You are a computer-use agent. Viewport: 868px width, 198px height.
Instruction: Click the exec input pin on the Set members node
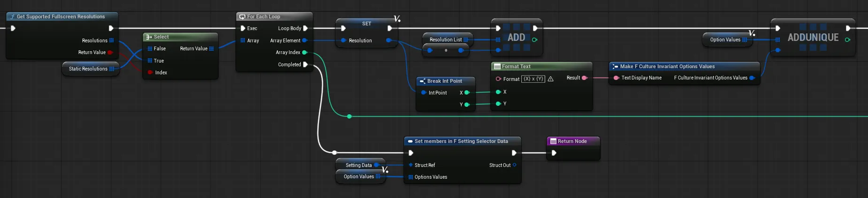(x=411, y=153)
